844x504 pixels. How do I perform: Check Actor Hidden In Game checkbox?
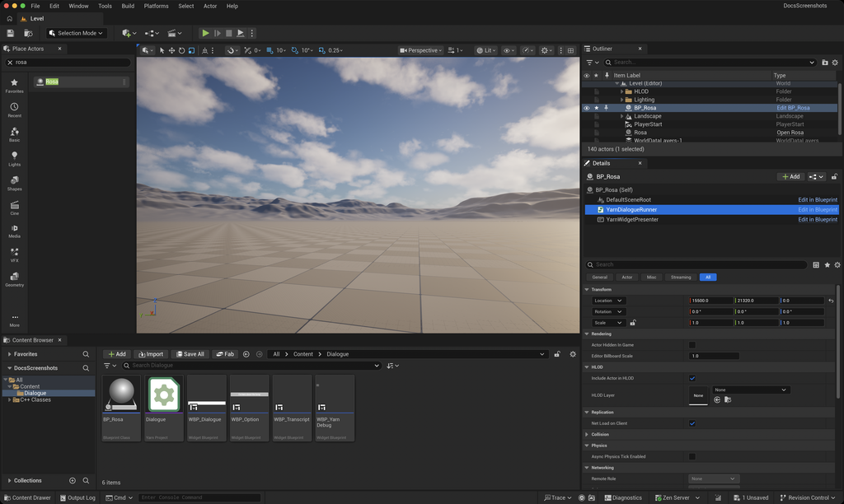coord(692,345)
